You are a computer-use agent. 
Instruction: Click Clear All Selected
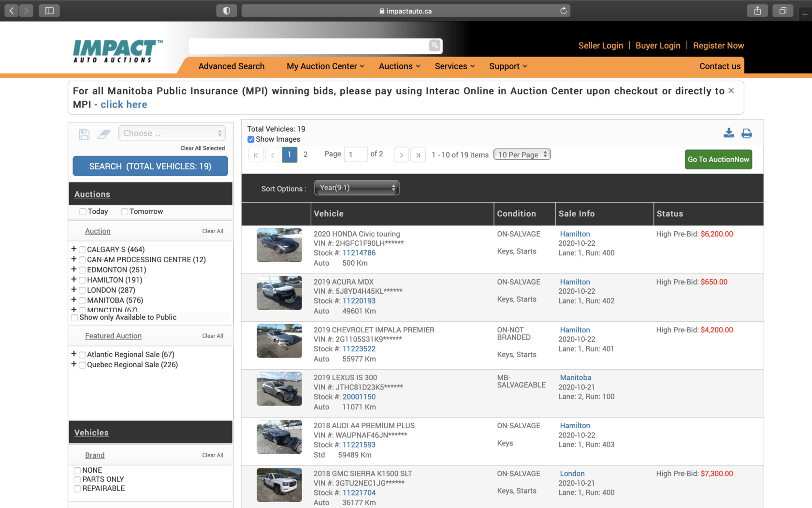pos(203,148)
